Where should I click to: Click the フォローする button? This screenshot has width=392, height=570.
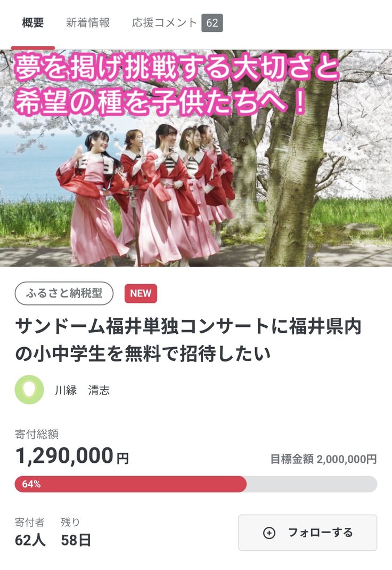click(307, 533)
